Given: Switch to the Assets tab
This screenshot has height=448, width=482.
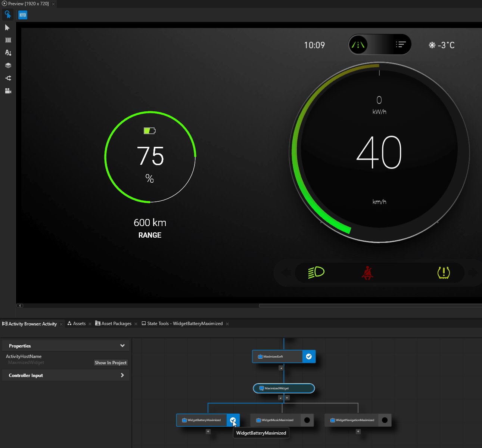Looking at the screenshot, I should click(x=79, y=324).
